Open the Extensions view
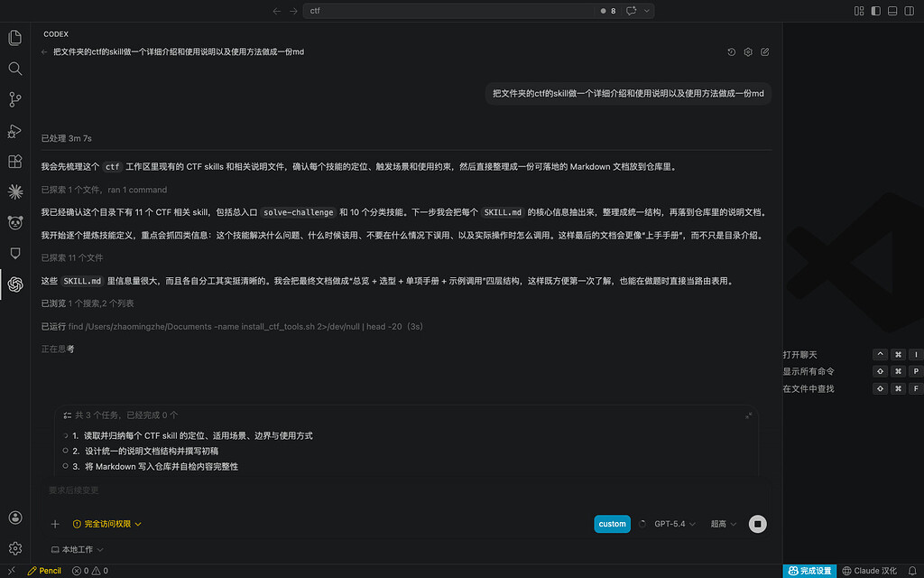 pyautogui.click(x=15, y=162)
